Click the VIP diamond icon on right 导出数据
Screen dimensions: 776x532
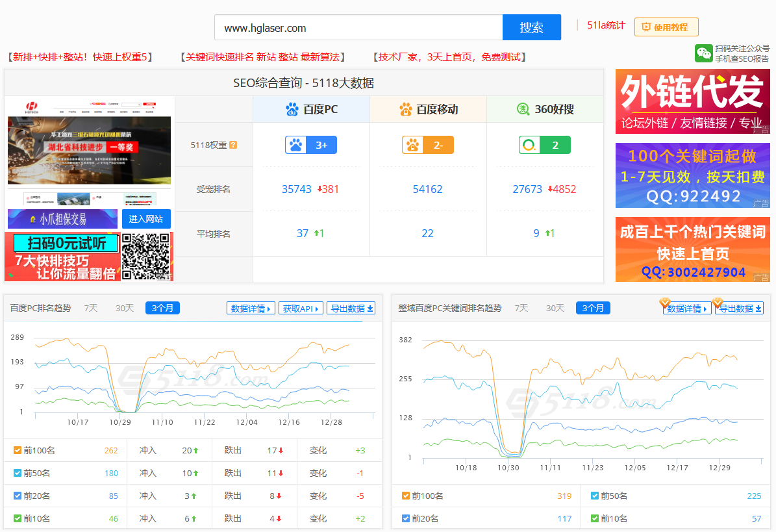(718, 301)
